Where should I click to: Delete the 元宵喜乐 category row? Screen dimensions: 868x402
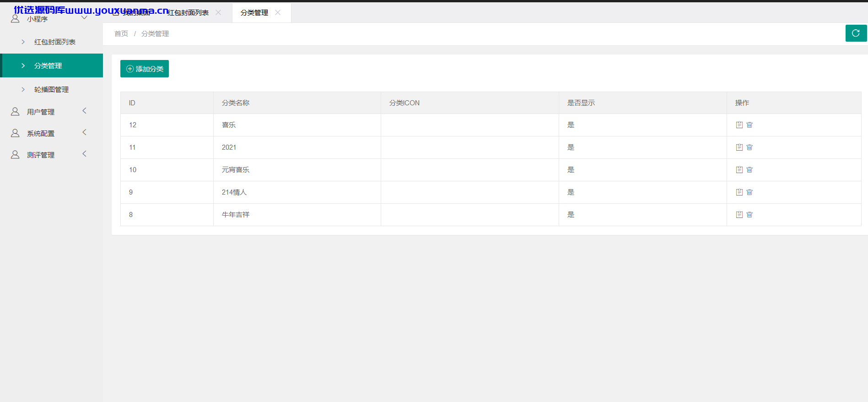(x=749, y=169)
